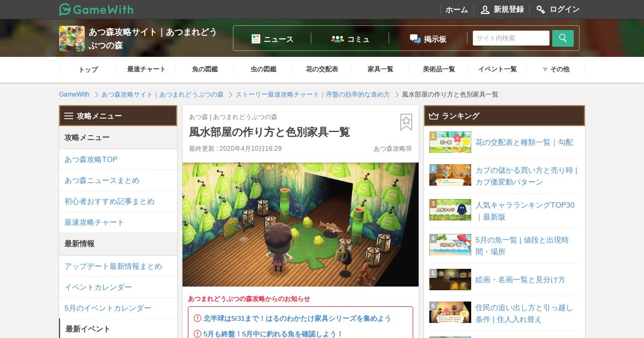Click the 攻略メニュー hamburger icon
Viewport: 644px width, 338px height.
pos(69,116)
